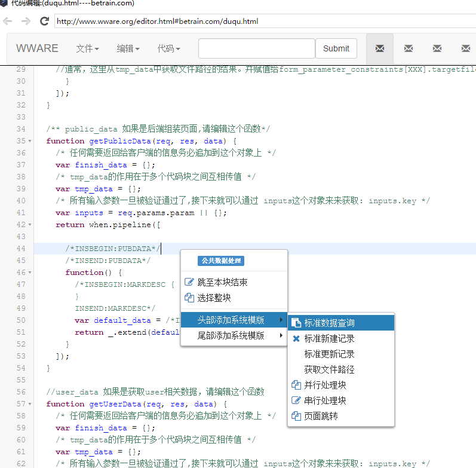Open the 文件 dropdown menu
476x468 pixels.
click(x=87, y=48)
